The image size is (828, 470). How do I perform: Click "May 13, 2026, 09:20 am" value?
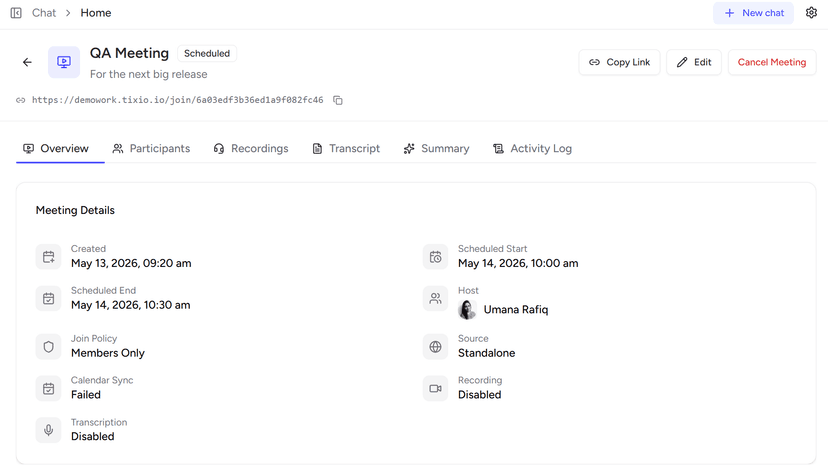(x=131, y=263)
